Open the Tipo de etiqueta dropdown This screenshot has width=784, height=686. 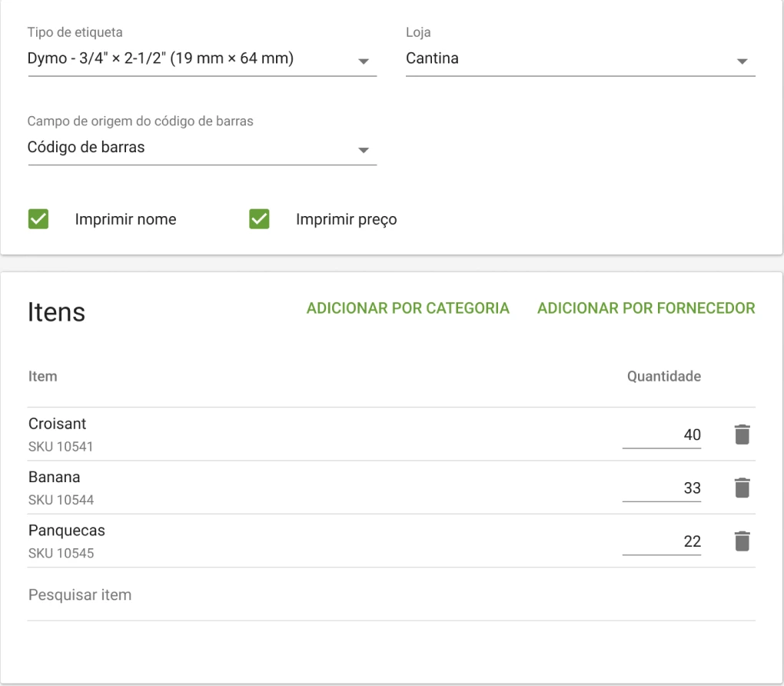[x=201, y=59]
